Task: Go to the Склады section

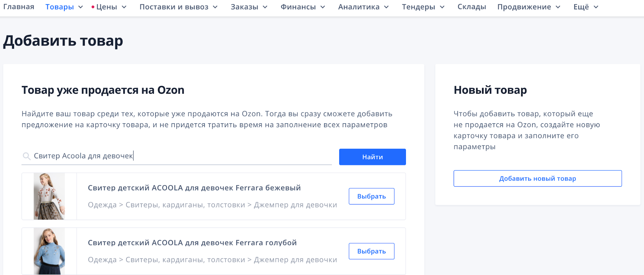Action: pyautogui.click(x=472, y=7)
